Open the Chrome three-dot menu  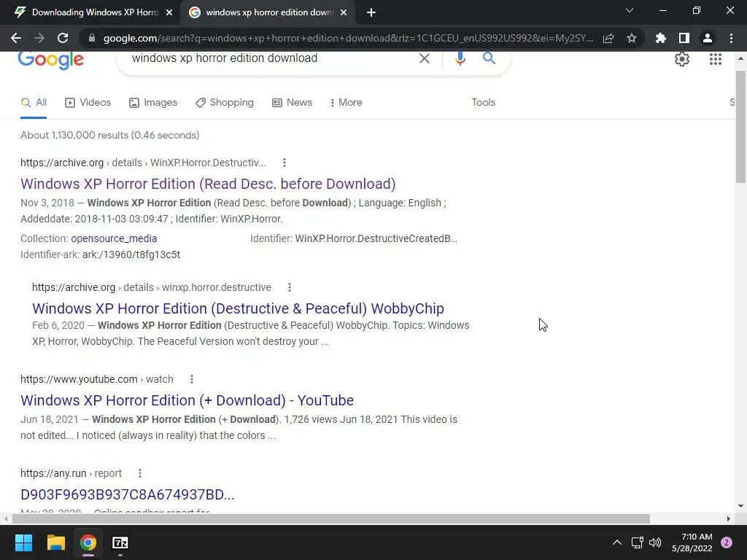tap(731, 38)
